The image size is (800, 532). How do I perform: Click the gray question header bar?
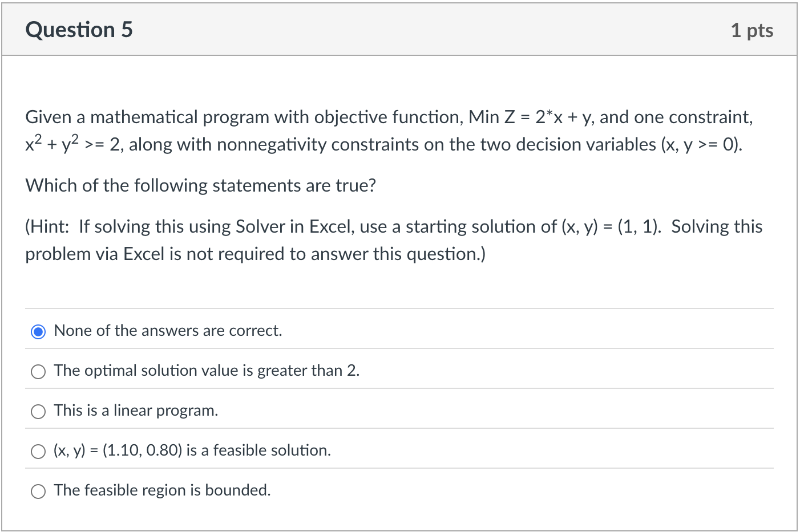coord(399,30)
